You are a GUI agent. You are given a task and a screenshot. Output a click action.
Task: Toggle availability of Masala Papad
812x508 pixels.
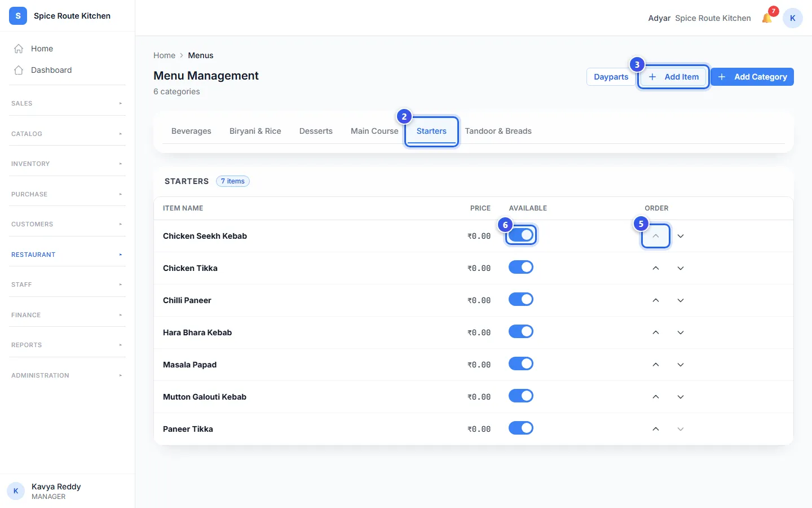(521, 364)
